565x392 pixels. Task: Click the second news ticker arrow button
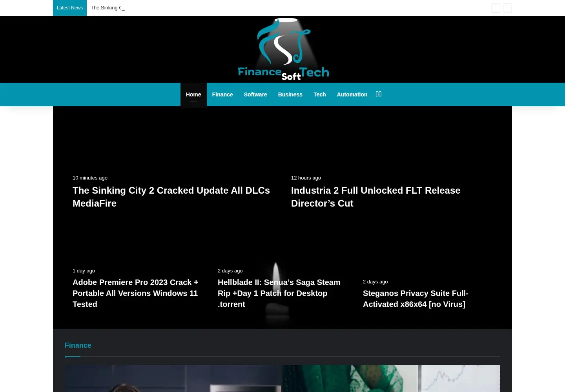(507, 8)
